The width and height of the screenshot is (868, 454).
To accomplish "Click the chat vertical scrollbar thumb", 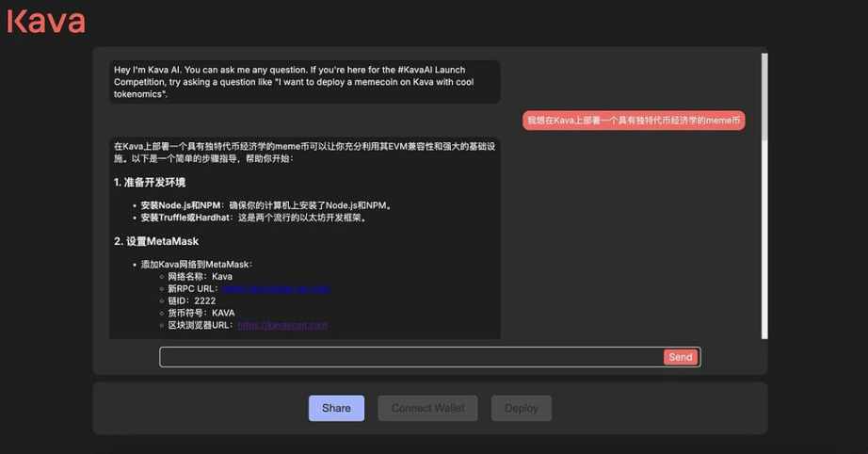I will click(x=764, y=97).
